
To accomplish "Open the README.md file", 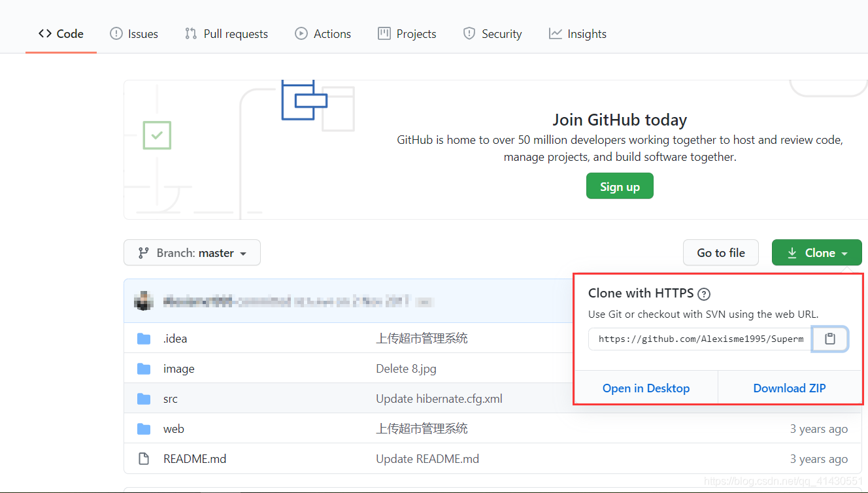I will pyautogui.click(x=195, y=459).
